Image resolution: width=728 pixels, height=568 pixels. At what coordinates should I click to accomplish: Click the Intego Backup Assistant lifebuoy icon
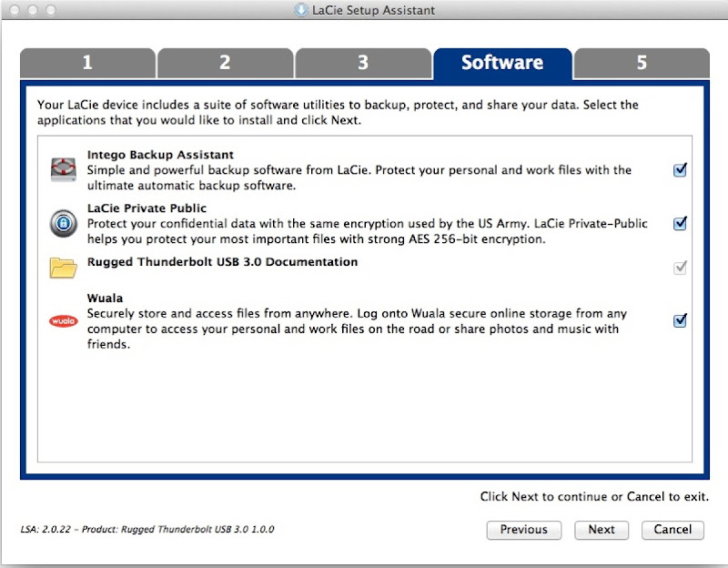coord(64,169)
